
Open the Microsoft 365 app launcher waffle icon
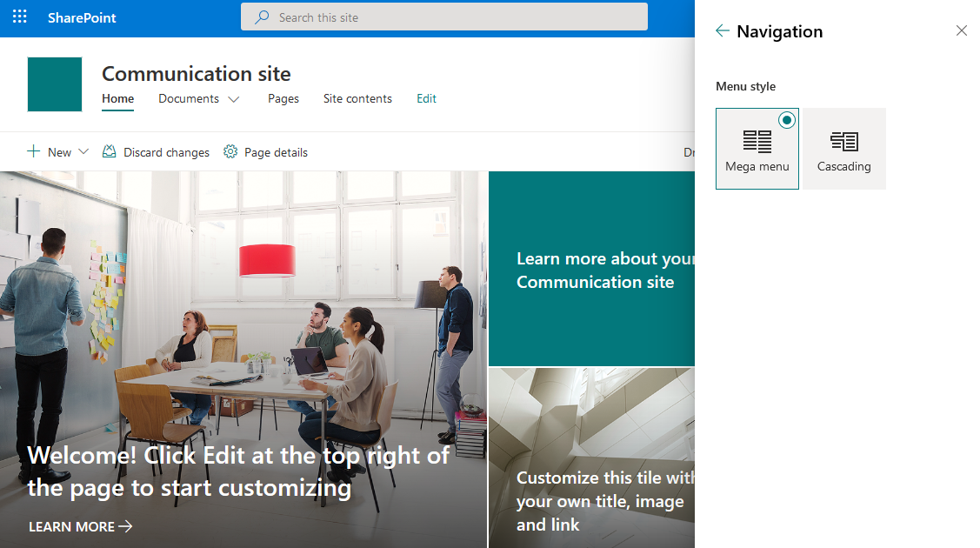(19, 17)
